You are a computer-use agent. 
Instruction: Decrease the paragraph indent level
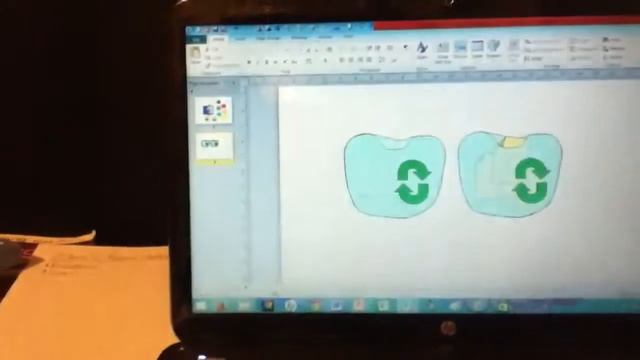point(370,48)
